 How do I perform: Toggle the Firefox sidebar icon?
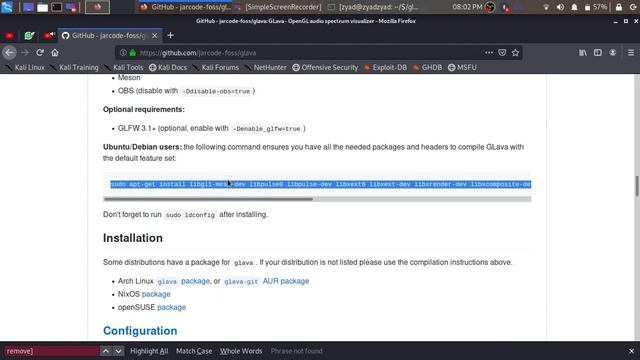pos(598,53)
